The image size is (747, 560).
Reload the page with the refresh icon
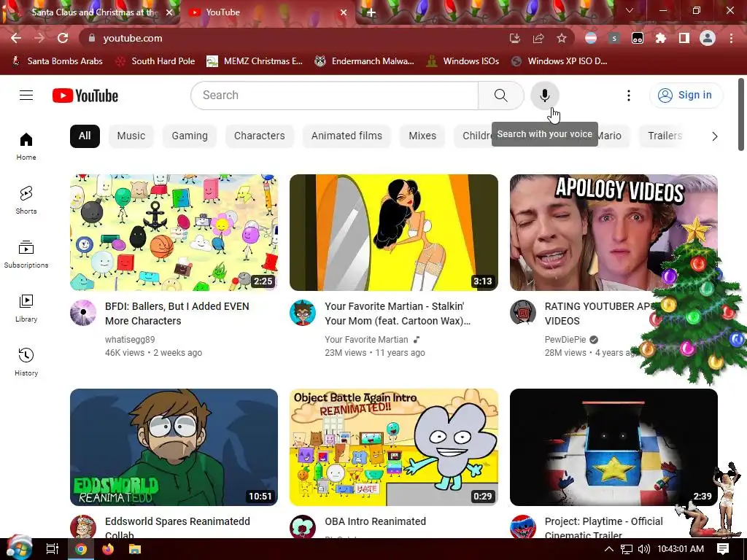(63, 38)
